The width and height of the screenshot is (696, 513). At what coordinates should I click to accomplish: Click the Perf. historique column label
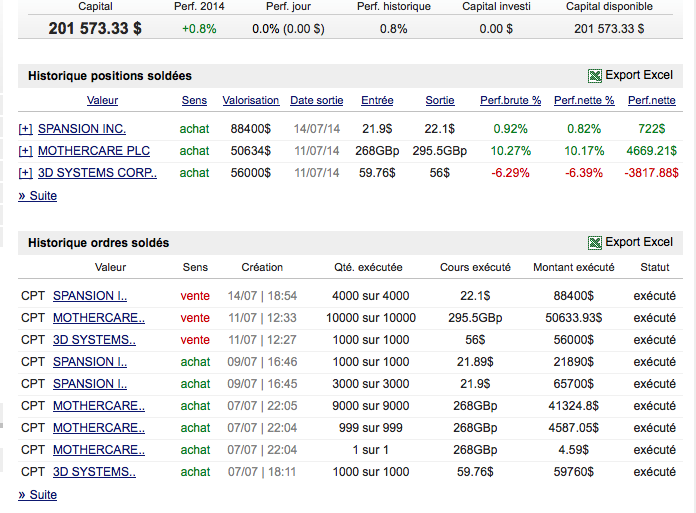click(x=394, y=7)
